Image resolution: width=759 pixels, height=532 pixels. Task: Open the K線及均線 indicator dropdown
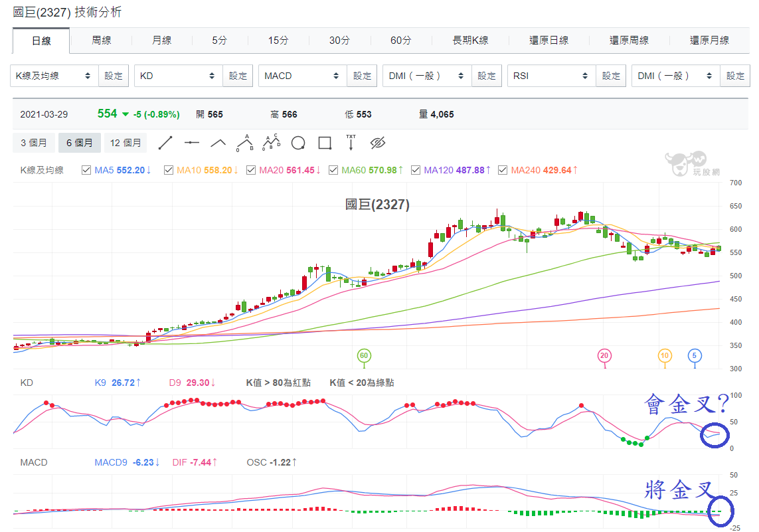tap(54, 76)
